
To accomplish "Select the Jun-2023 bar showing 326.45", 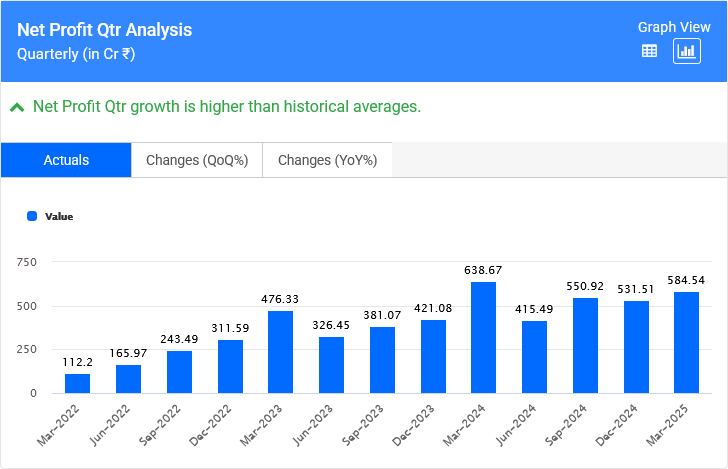I will coord(332,365).
